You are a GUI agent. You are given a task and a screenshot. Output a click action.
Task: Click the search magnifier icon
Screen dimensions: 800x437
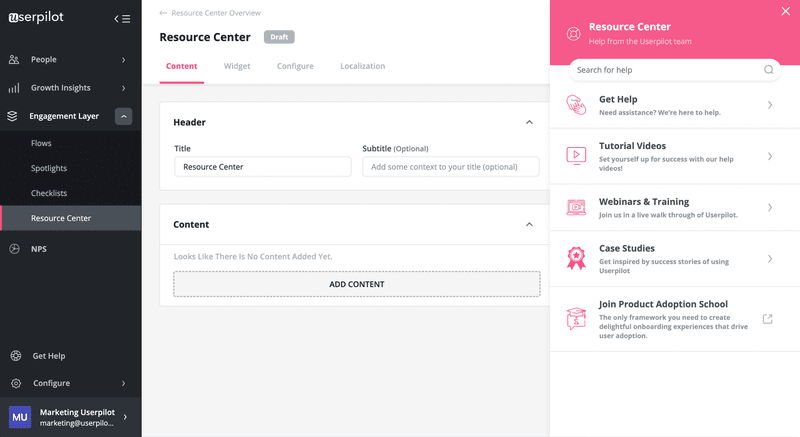(768, 70)
